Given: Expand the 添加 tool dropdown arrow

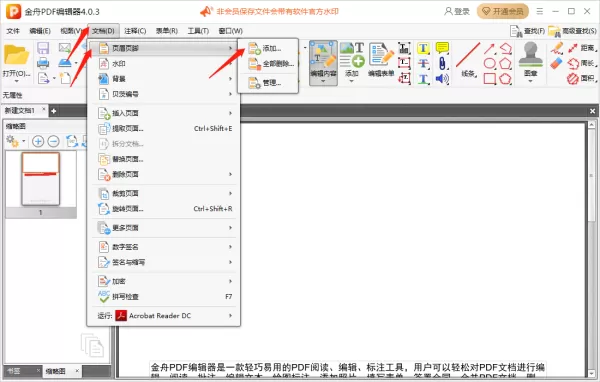Looking at the screenshot, I should pos(352,81).
